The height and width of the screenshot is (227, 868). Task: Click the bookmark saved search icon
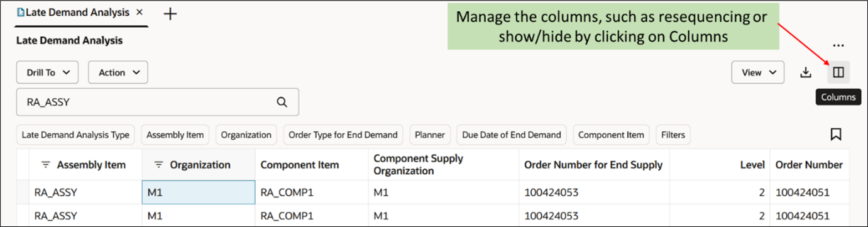pos(835,134)
